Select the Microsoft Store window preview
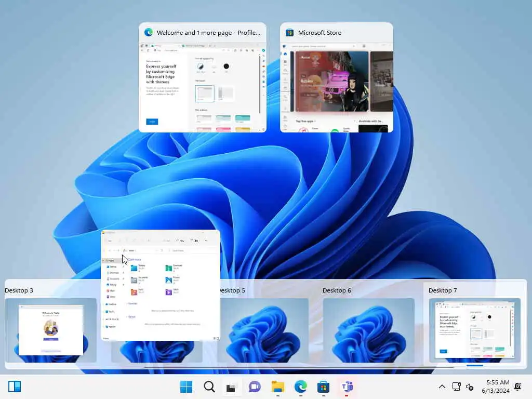The height and width of the screenshot is (399, 532). point(337,77)
